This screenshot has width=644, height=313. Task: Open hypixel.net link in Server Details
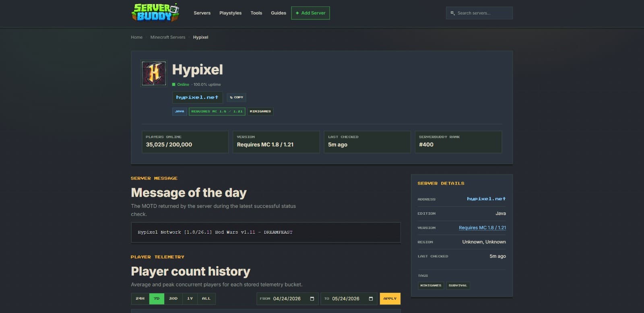click(486, 199)
